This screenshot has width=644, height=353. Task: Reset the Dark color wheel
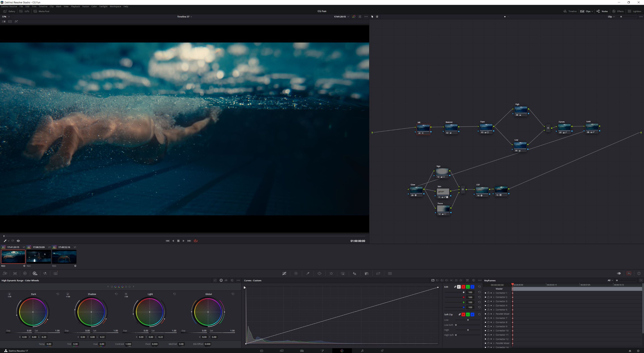click(58, 294)
